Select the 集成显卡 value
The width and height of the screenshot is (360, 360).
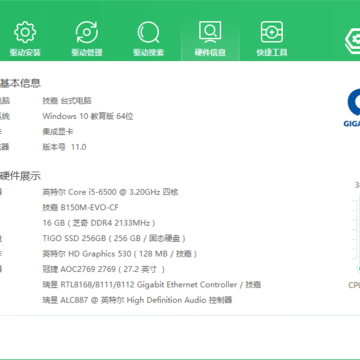coord(58,132)
